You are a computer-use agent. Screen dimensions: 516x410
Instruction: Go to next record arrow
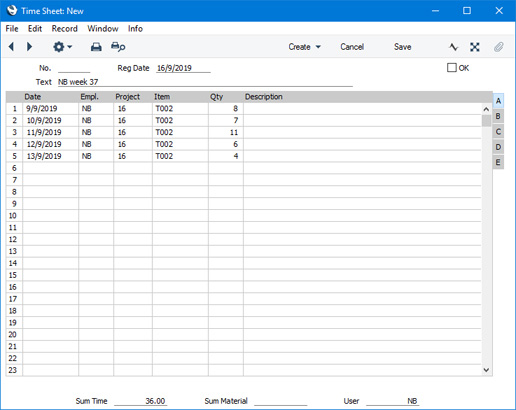coord(29,47)
